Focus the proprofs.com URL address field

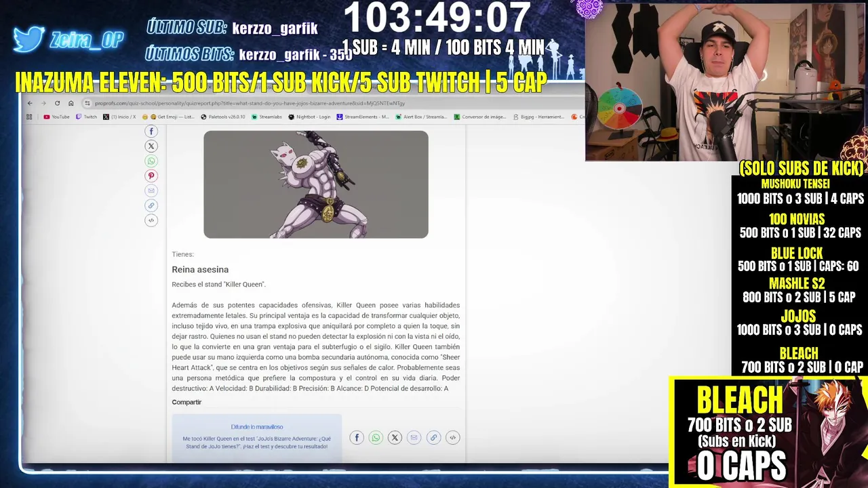coord(332,103)
